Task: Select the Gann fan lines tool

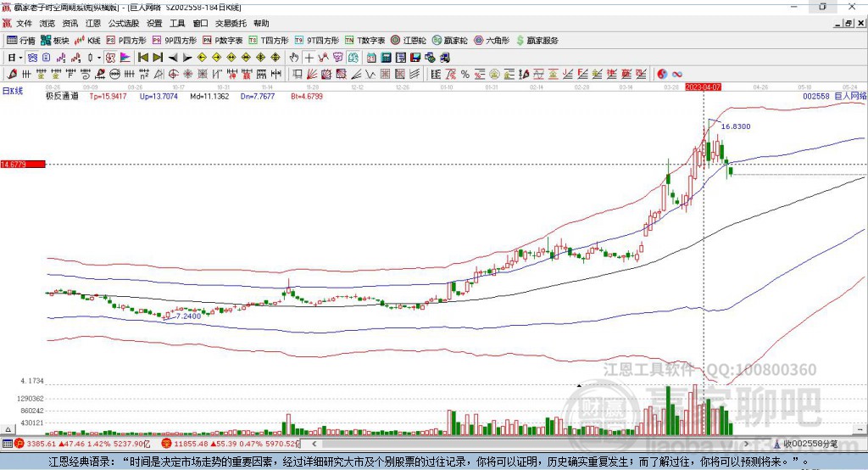Action: click(x=312, y=74)
